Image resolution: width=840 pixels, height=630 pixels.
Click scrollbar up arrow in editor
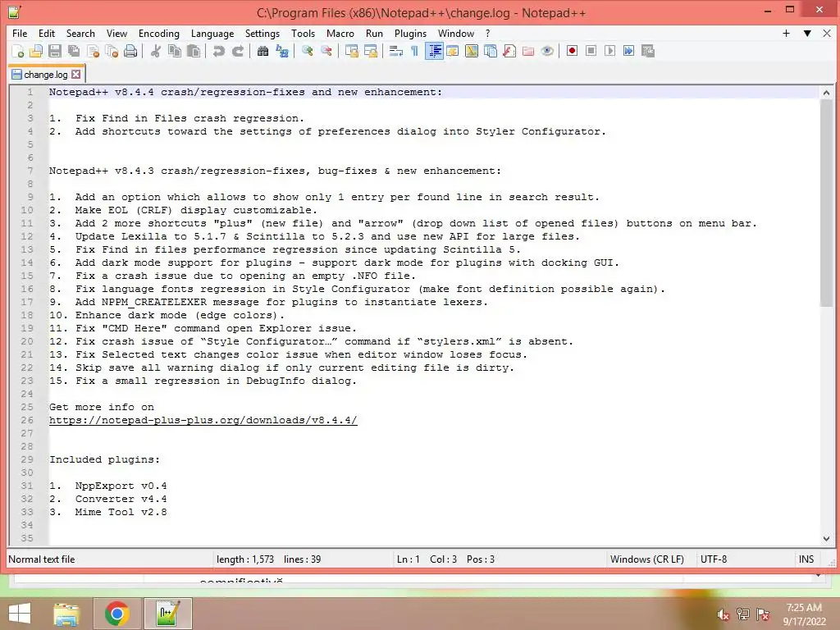826,93
